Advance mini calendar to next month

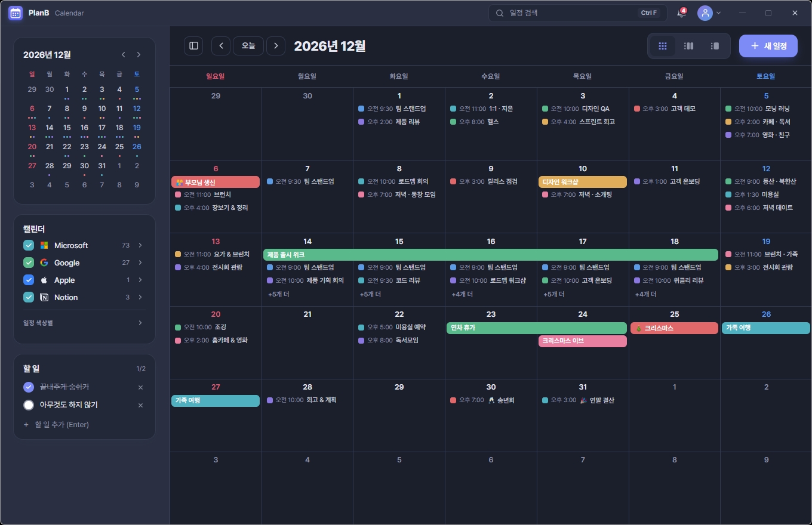[x=139, y=55]
